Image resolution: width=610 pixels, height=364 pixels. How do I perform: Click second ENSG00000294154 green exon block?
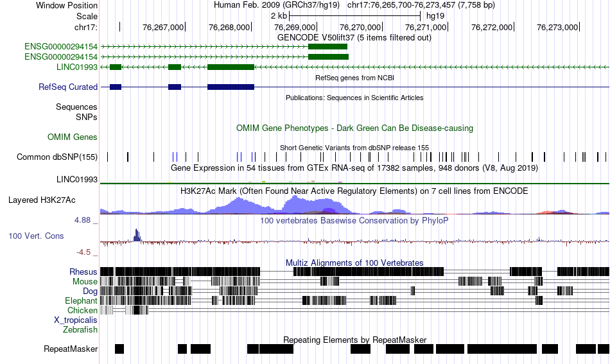click(x=328, y=56)
